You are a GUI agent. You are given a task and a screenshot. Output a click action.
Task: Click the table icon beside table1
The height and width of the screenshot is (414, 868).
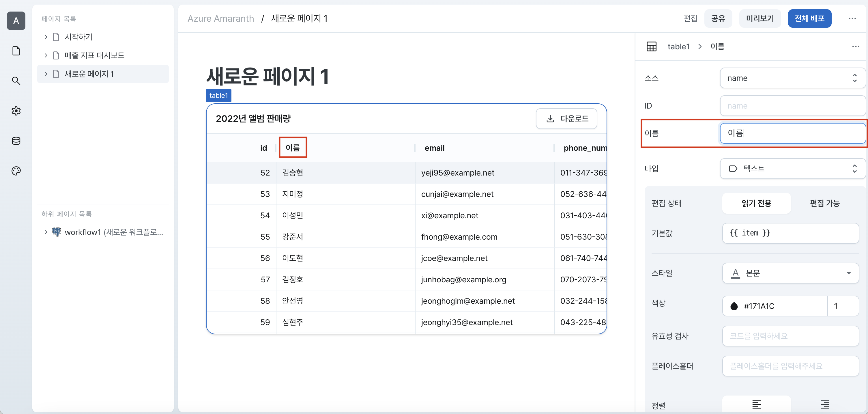(651, 46)
